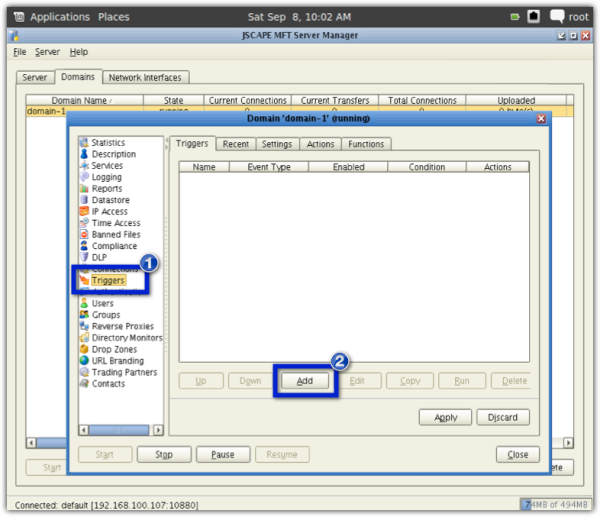Click the memory usage bar in status bar
The height and width of the screenshot is (517, 600).
(554, 503)
